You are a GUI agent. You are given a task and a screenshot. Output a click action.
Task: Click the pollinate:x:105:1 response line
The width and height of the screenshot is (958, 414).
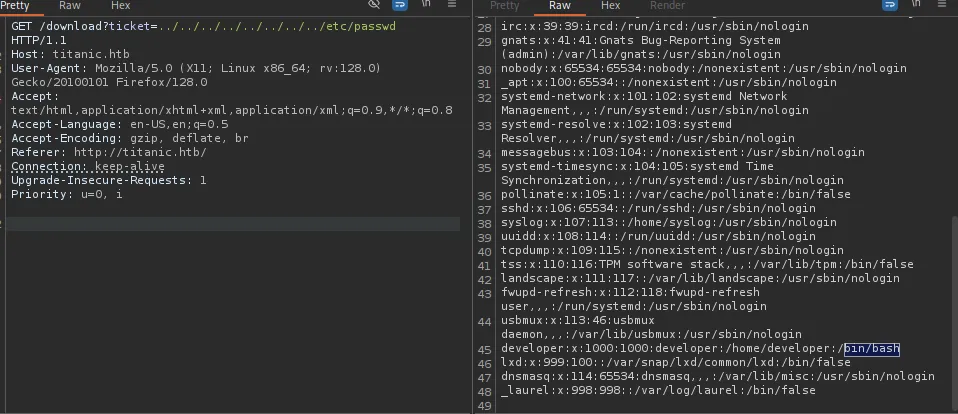(x=676, y=195)
